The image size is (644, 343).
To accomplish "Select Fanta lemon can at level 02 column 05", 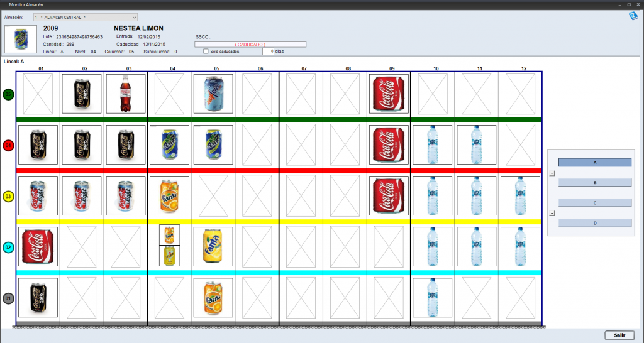I will point(213,247).
